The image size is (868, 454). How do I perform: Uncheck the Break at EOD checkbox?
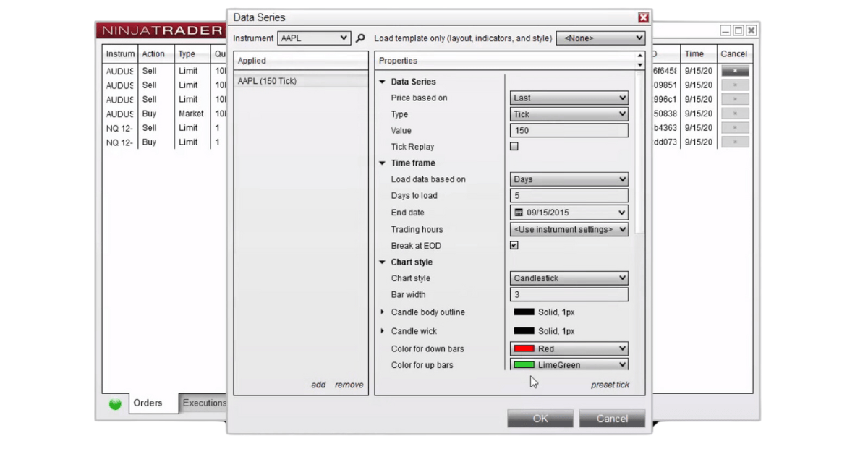514,245
